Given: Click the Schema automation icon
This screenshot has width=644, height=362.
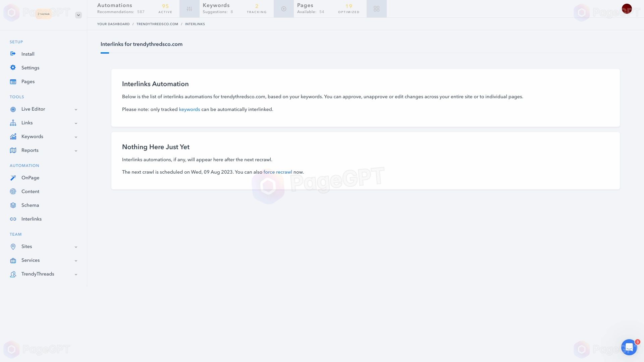Looking at the screenshot, I should pos(13,205).
